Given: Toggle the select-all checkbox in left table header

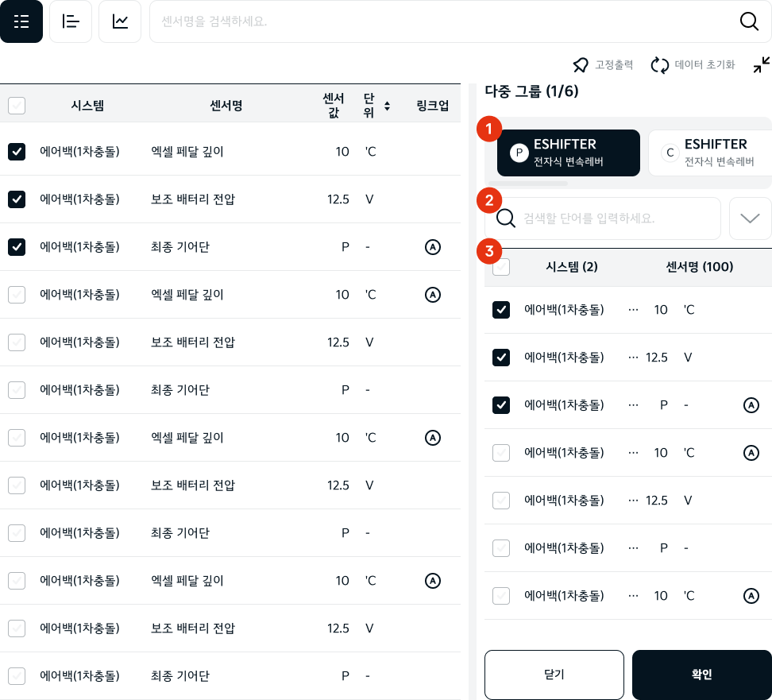Looking at the screenshot, I should coord(17,106).
